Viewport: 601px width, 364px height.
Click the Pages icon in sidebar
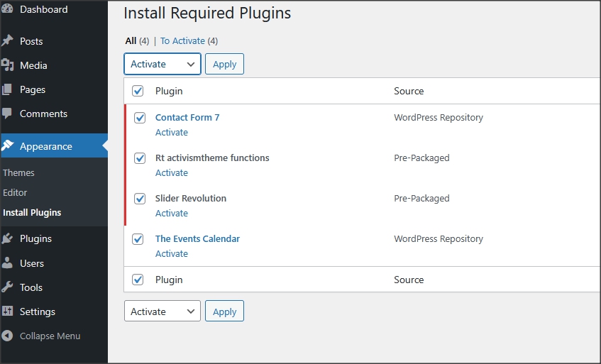tap(8, 89)
